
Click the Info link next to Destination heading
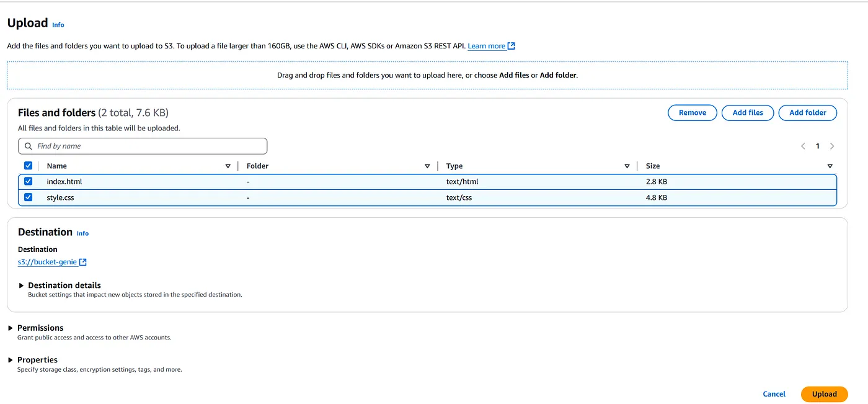(82, 233)
